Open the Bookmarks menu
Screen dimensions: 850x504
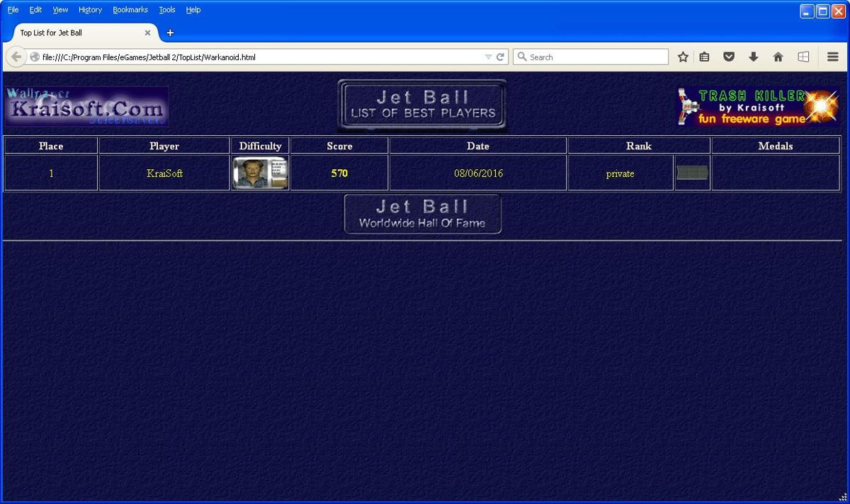pos(130,10)
